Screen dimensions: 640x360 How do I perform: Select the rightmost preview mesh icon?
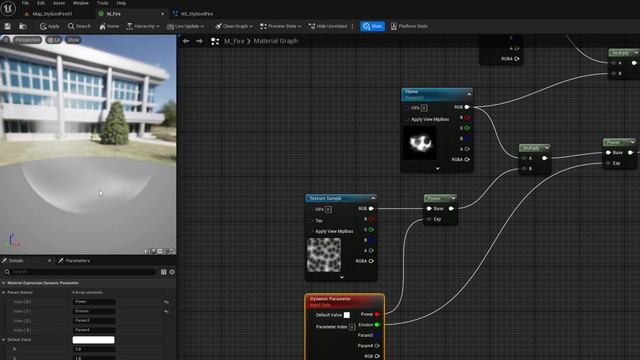(172, 251)
